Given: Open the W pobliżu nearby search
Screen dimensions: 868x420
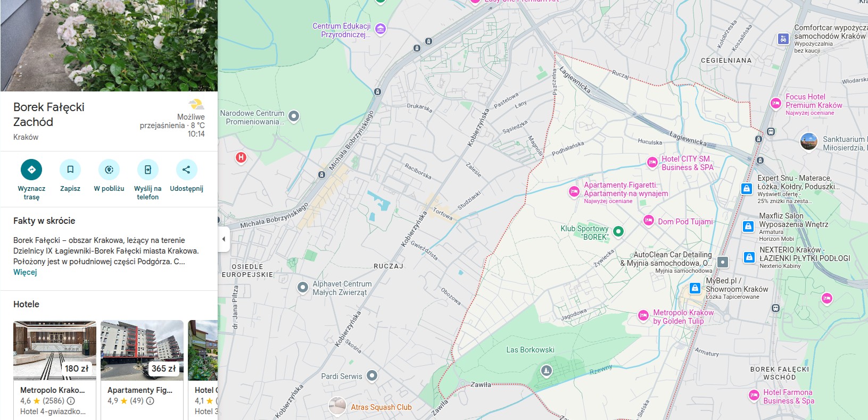Looking at the screenshot, I should [x=109, y=170].
